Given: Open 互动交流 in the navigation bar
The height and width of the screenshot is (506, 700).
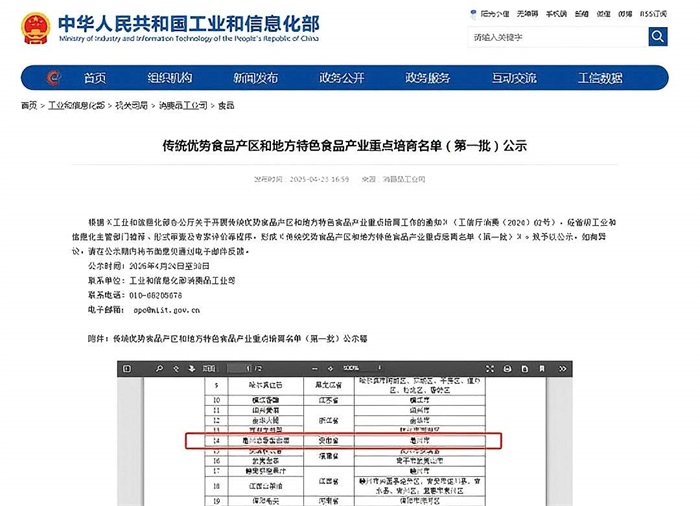Looking at the screenshot, I should (515, 78).
